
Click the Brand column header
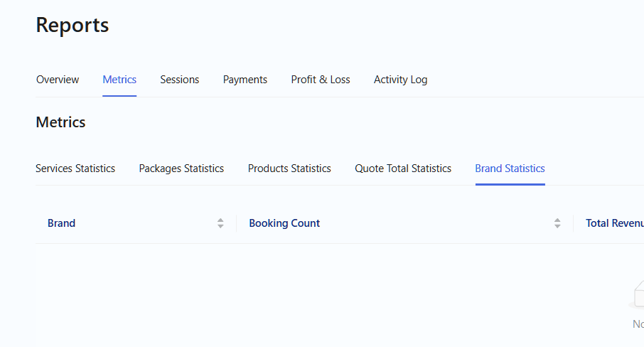coord(62,223)
